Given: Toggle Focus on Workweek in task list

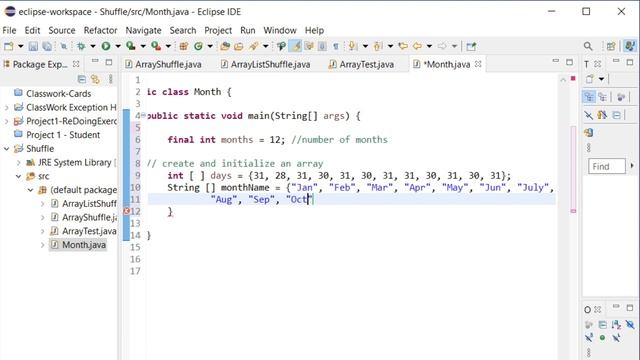Looking at the screenshot, I should (x=621, y=97).
